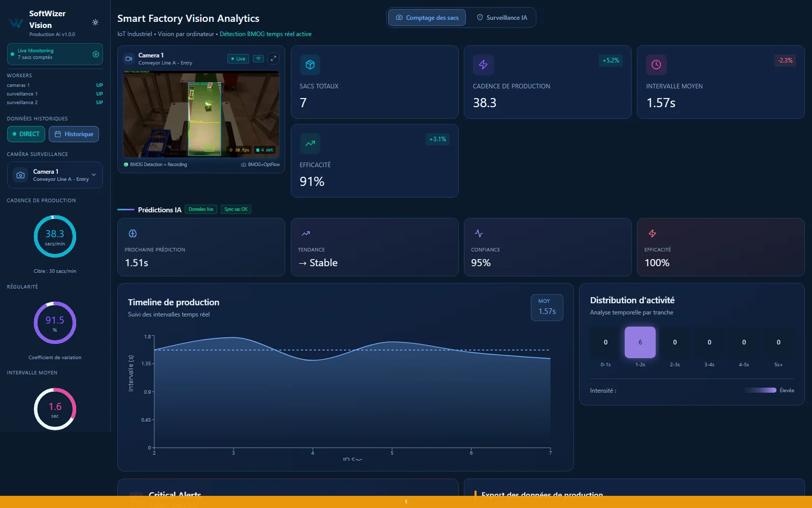Click the Live Monitoring status button
Image resolution: width=812 pixels, height=508 pixels.
tap(55, 54)
